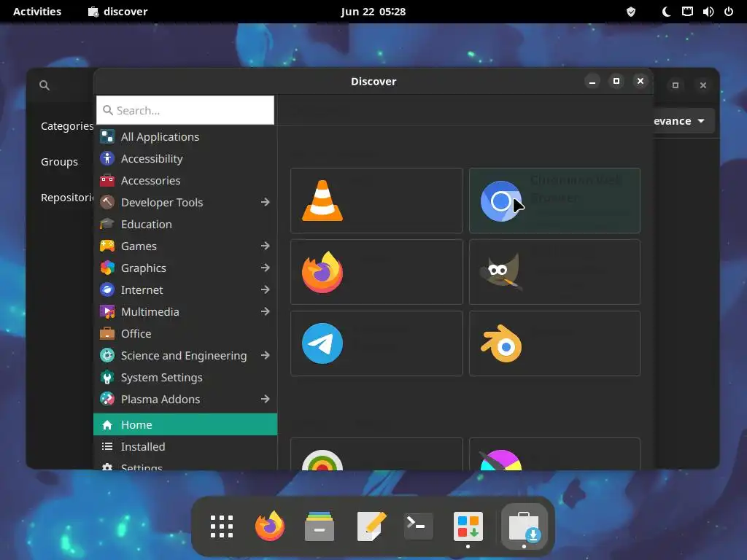Go to the Home page label
This screenshot has width=747, height=560.
pos(136,425)
